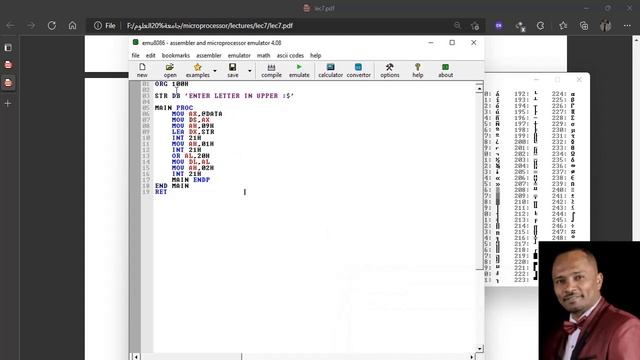Go to browser home page
Image resolution: width=640 pixels, height=360 pixels.
click(x=72, y=25)
